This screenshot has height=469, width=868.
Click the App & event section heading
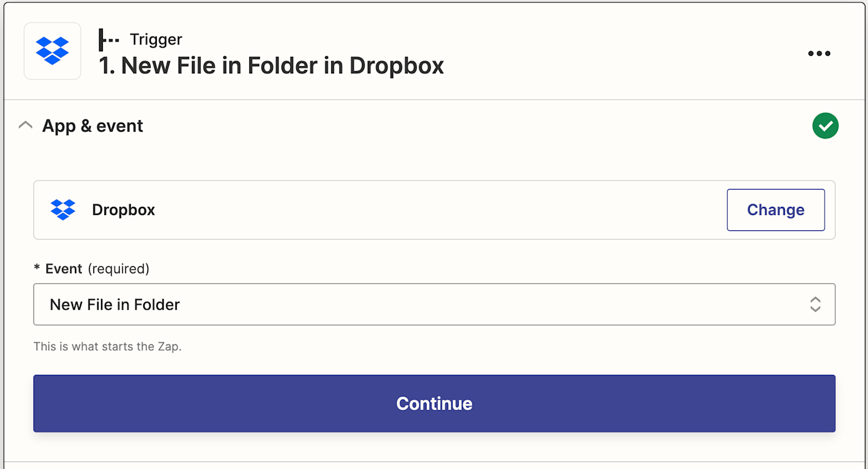(x=92, y=126)
